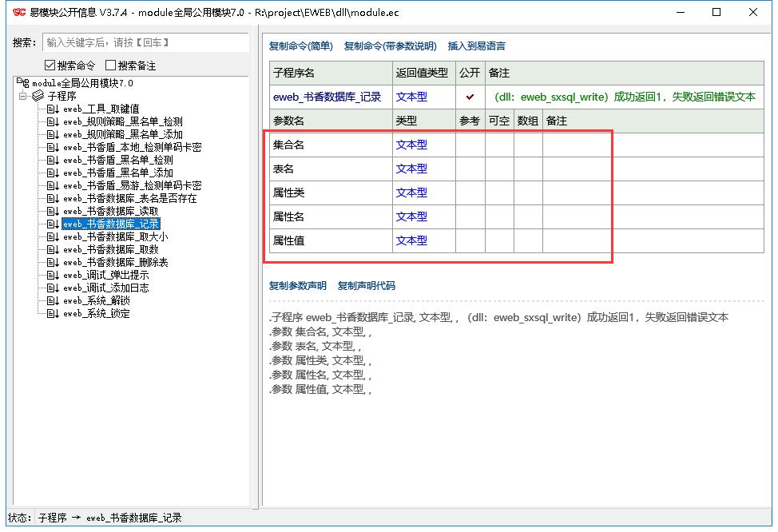Click the 子程序 stacked-pages folder icon
778x532 pixels.
pyautogui.click(x=38, y=96)
